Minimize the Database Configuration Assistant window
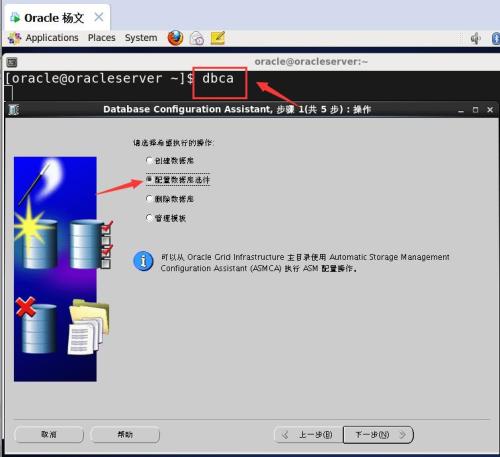Viewport: 500px width, 457px height. point(461,110)
